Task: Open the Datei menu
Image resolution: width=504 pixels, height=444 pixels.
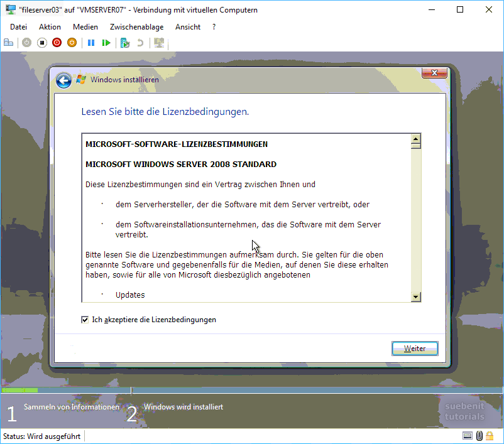Action: [x=18, y=27]
